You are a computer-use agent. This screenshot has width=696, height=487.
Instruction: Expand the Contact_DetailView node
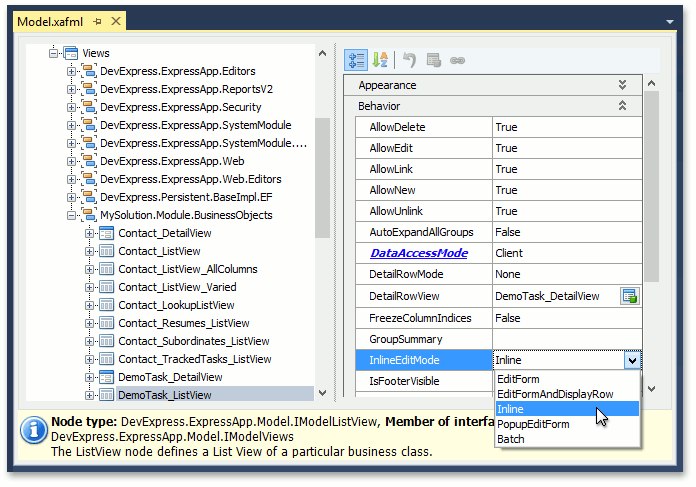(89, 234)
